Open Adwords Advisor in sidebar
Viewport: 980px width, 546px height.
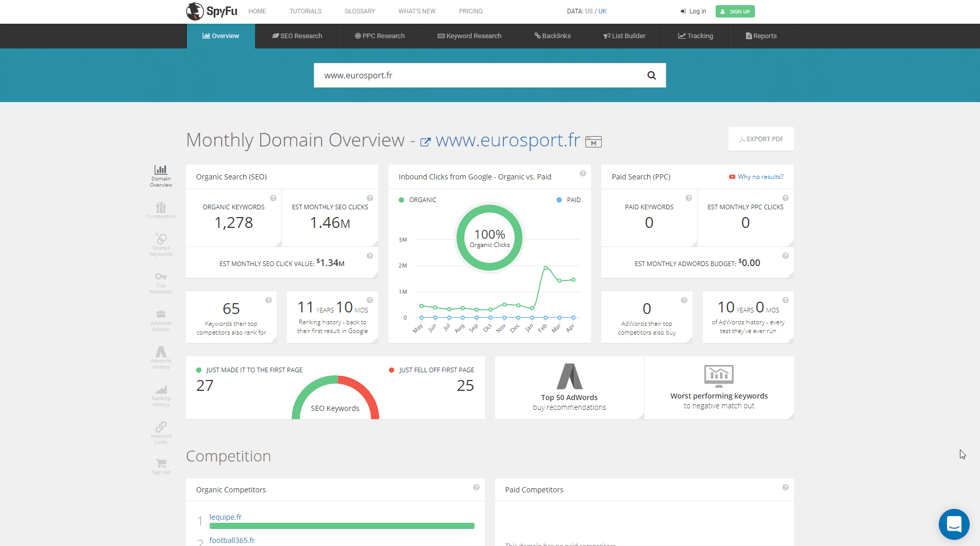click(x=161, y=320)
